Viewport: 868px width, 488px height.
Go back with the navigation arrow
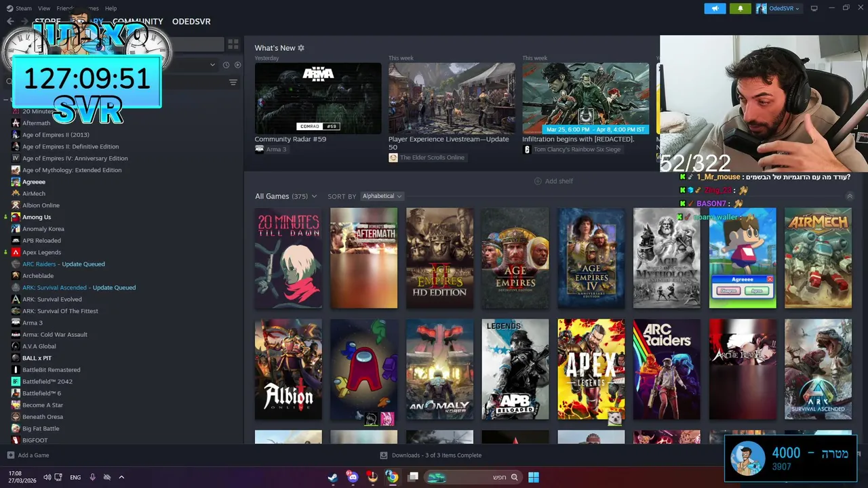click(x=10, y=21)
